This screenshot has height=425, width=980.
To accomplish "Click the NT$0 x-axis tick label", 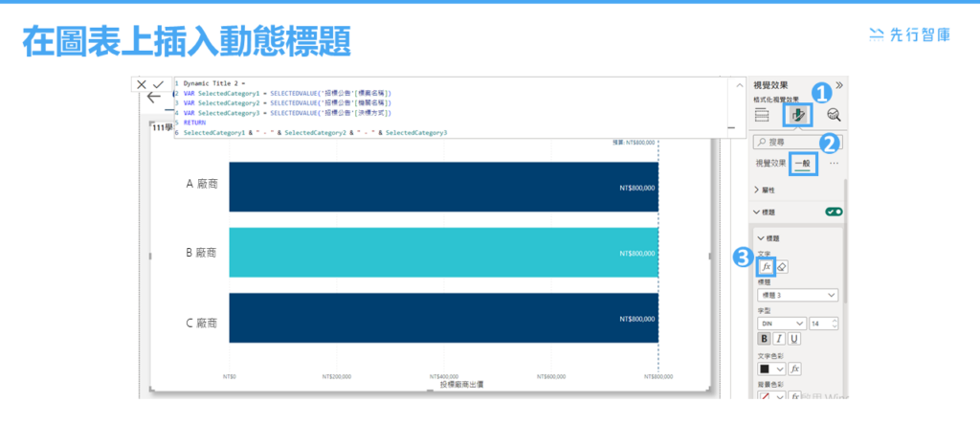I will [x=230, y=377].
